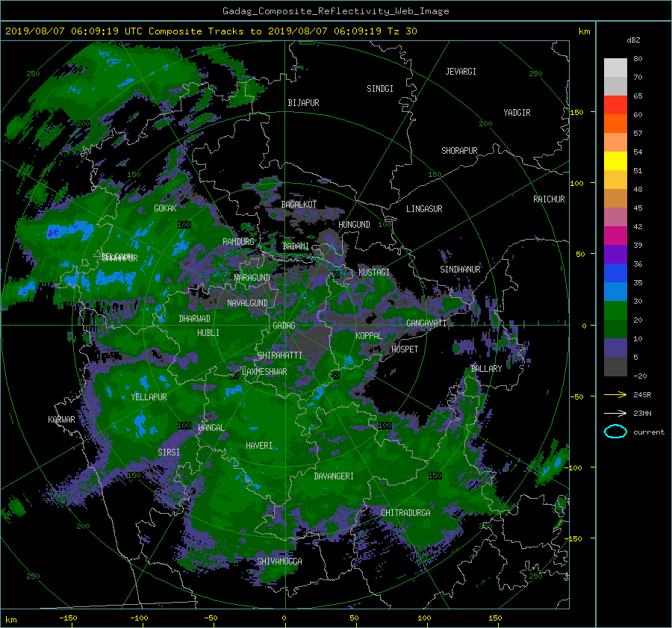
Task: Click the white 23MN track arrow in legend
Action: pyautogui.click(x=615, y=413)
